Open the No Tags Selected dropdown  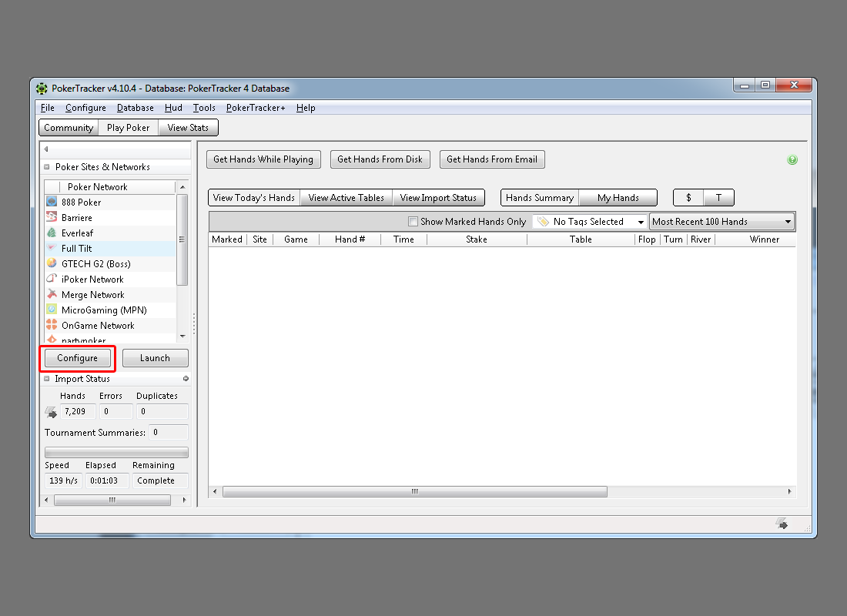(590, 222)
